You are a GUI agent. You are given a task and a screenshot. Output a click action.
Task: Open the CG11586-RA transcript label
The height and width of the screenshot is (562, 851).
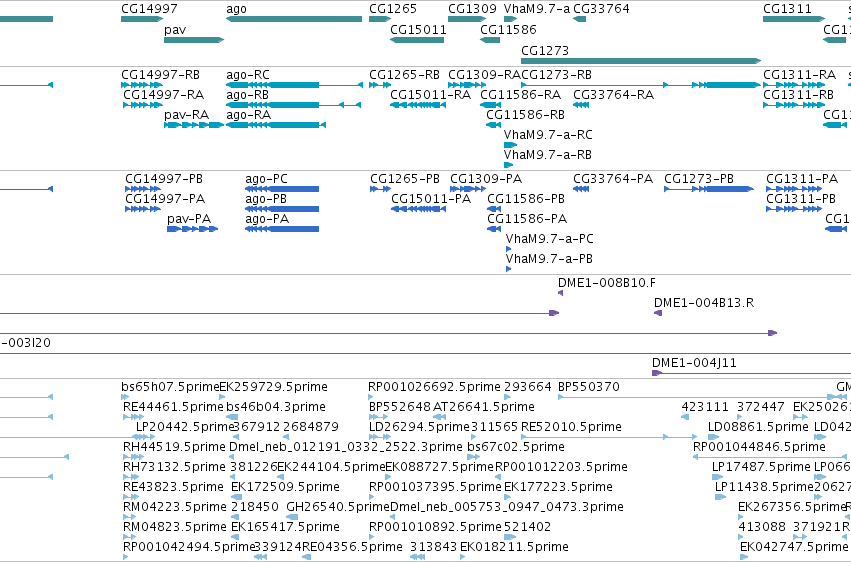[x=520, y=94]
